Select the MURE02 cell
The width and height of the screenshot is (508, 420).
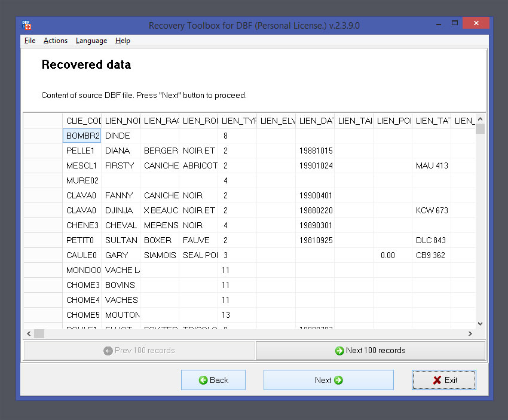point(82,180)
